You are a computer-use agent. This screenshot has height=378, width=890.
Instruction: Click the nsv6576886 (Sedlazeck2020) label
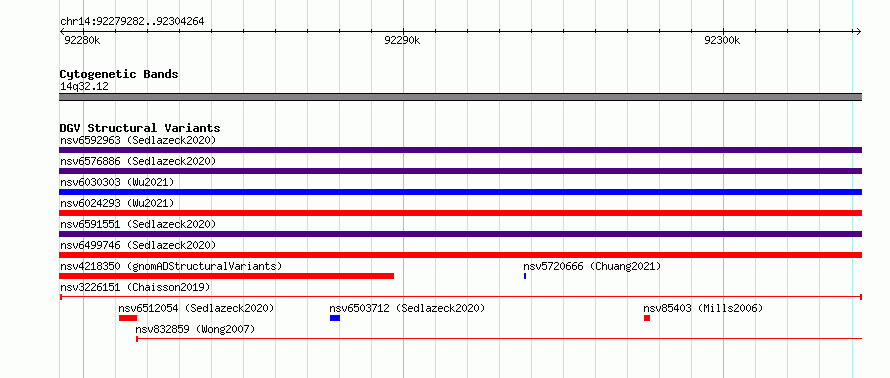click(x=138, y=161)
